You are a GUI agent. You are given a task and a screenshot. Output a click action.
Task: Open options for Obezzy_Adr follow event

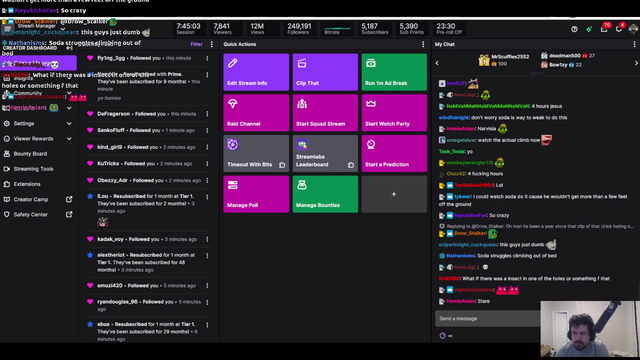tap(207, 180)
